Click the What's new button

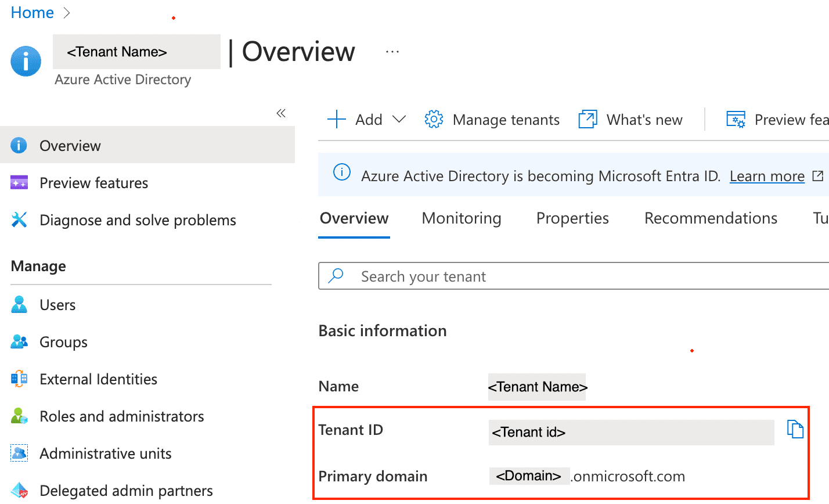point(644,120)
